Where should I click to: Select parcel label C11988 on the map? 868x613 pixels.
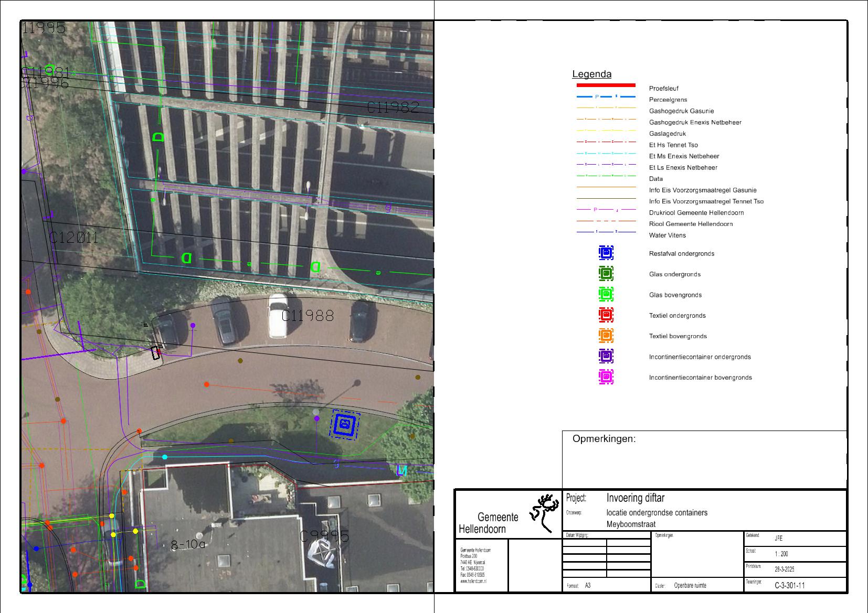[308, 316]
